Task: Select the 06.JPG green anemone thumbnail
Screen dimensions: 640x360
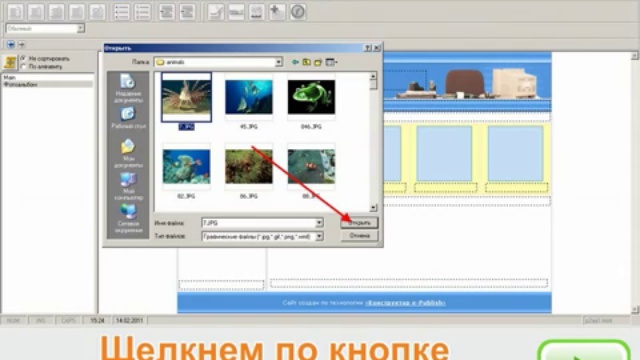Action: 249,167
